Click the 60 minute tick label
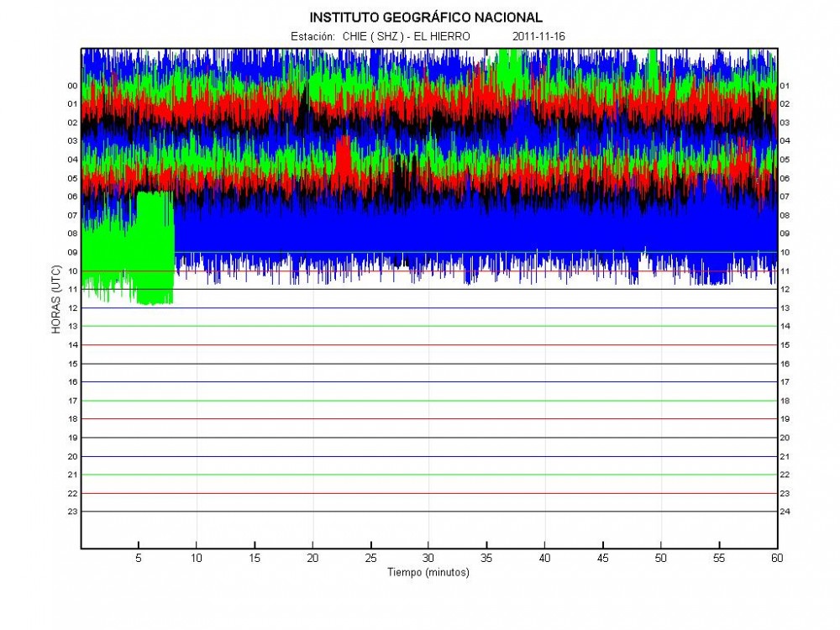The width and height of the screenshot is (840, 630). click(x=776, y=558)
